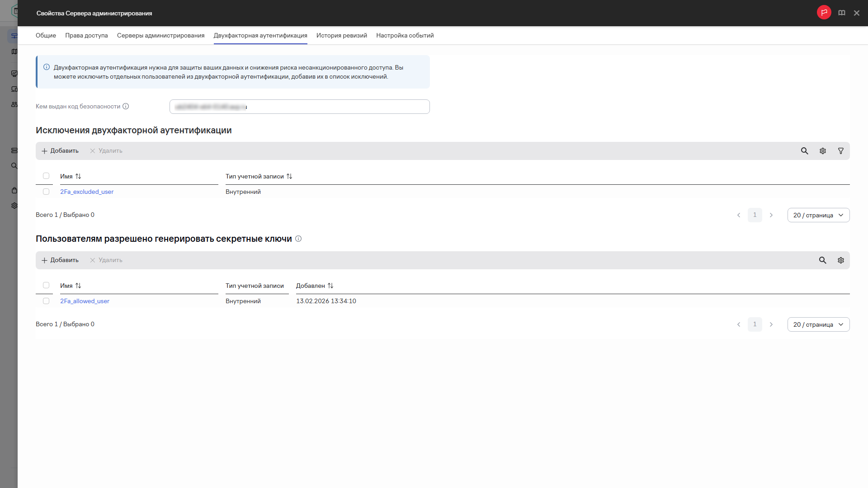
Task: Open column settings for exclusions table
Action: [x=822, y=151]
